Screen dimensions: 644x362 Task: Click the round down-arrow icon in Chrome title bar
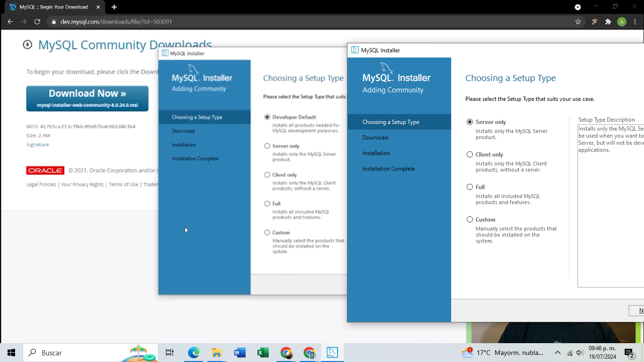click(578, 7)
